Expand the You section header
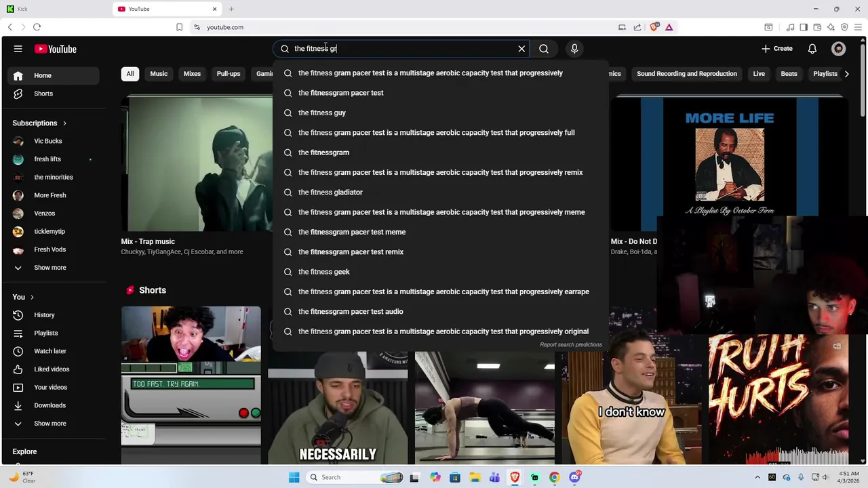 pos(23,297)
